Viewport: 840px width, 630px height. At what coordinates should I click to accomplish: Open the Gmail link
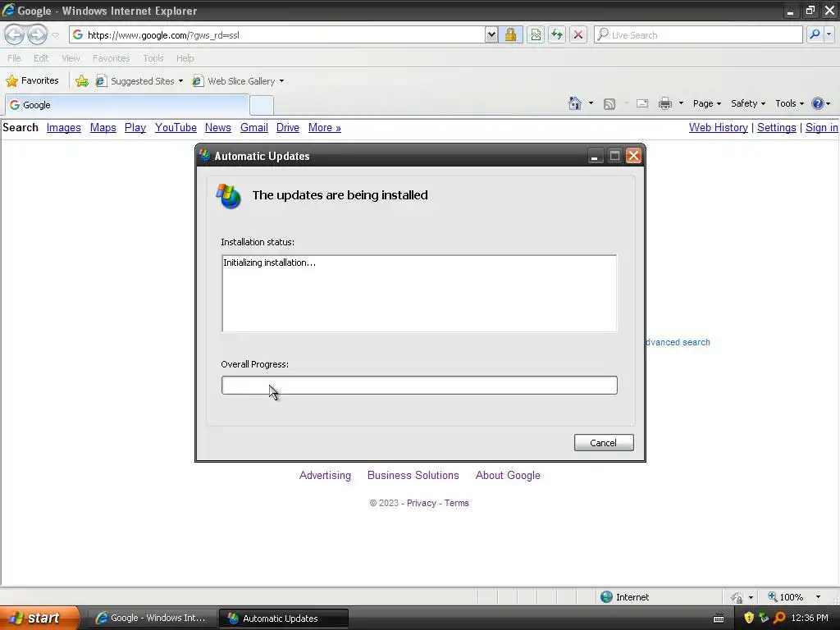[x=254, y=127]
